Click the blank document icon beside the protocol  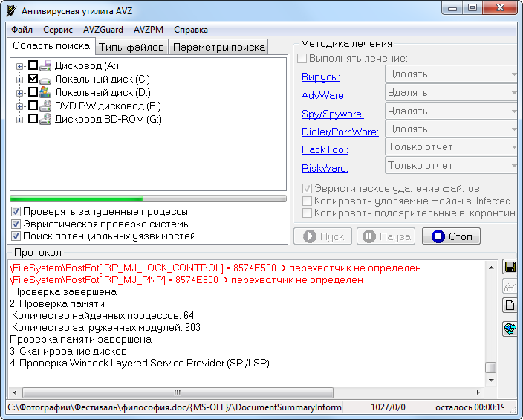click(x=510, y=306)
